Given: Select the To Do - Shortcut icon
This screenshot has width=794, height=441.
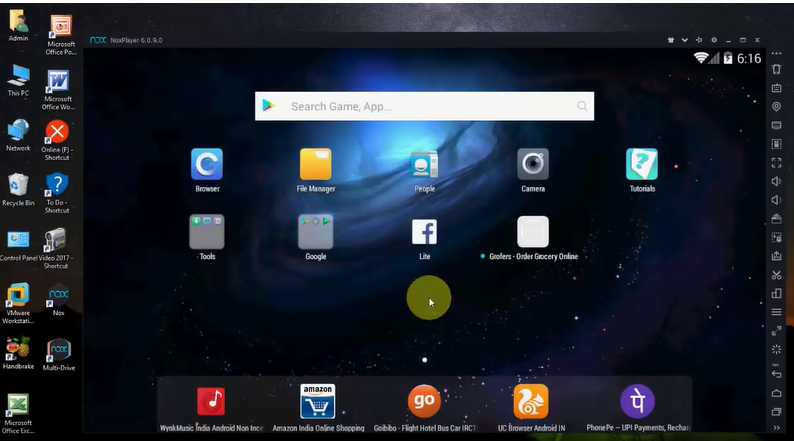Looking at the screenshot, I should [x=57, y=193].
